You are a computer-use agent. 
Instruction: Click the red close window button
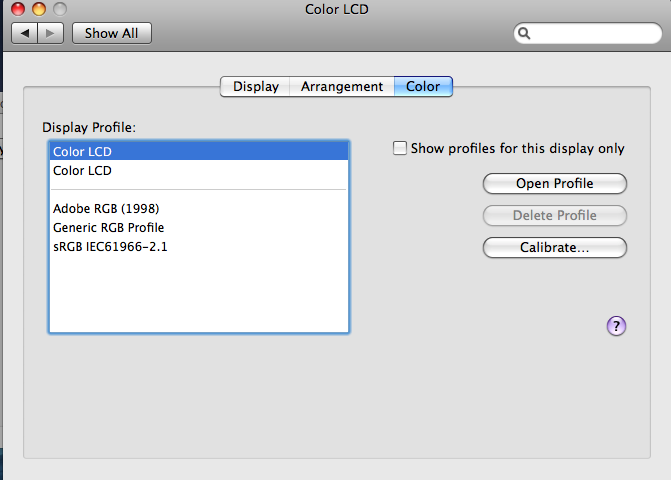pos(17,9)
